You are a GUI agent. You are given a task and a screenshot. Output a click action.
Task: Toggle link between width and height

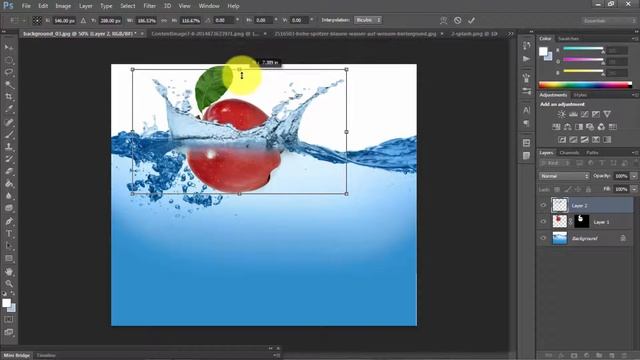164,20
